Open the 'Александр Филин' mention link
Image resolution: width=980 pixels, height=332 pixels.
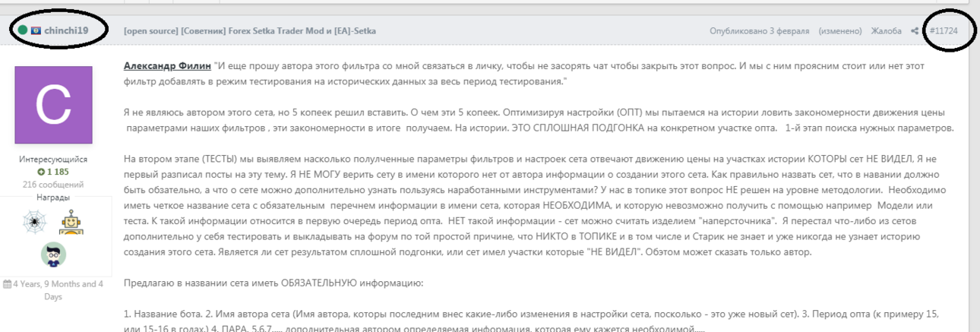pyautogui.click(x=166, y=66)
